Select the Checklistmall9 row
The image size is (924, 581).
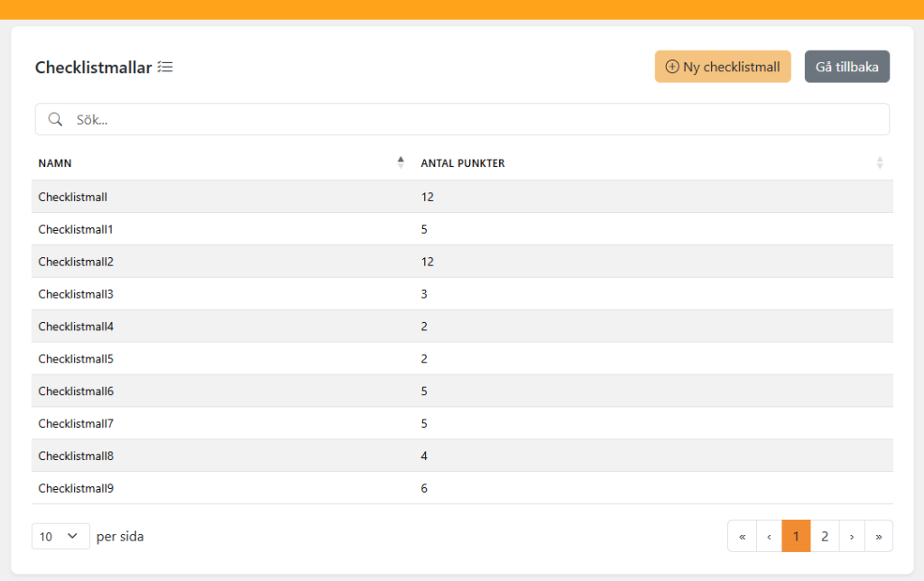(462, 488)
